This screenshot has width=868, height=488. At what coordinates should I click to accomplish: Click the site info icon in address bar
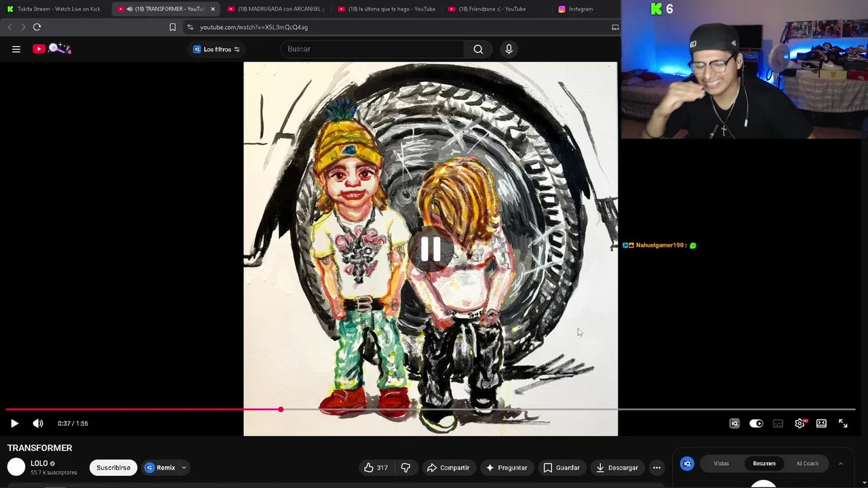[190, 27]
